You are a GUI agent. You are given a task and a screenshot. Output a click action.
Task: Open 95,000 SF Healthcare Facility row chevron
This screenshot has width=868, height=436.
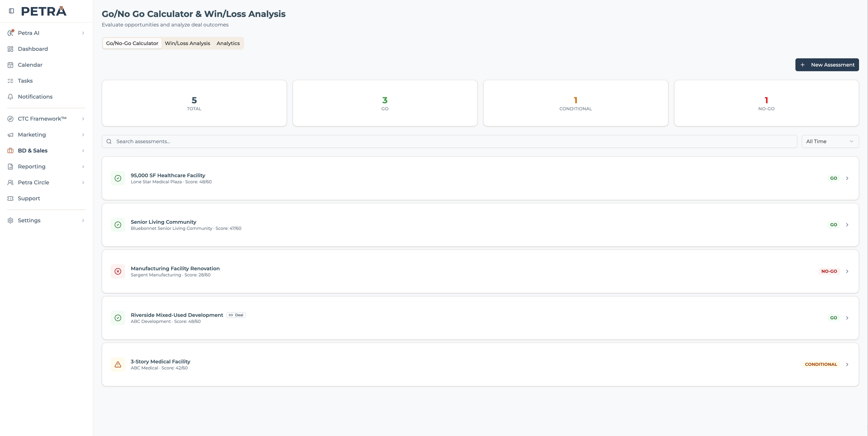point(847,178)
